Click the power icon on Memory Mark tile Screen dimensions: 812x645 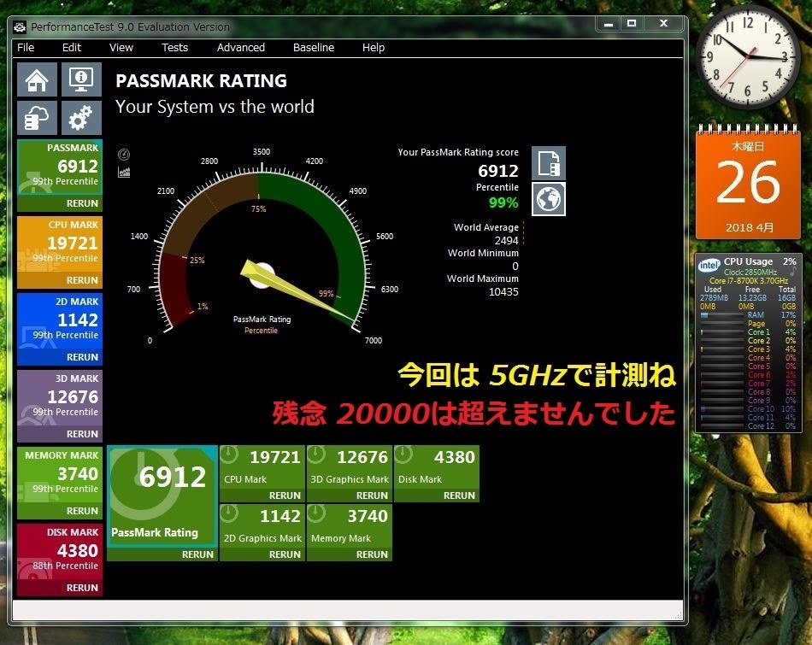[x=316, y=513]
